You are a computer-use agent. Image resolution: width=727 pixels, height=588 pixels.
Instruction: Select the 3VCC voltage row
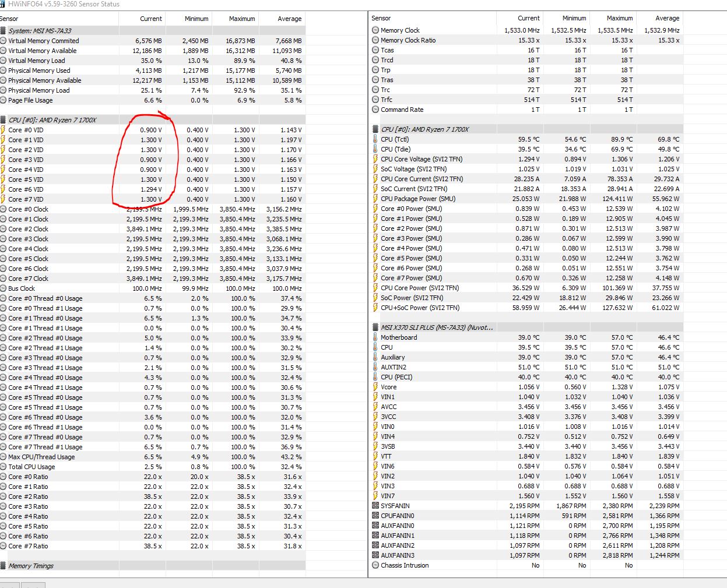point(527,417)
